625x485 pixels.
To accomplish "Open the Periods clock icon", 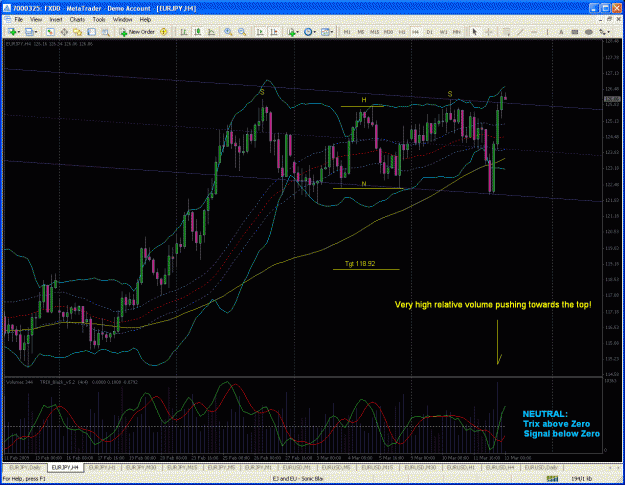I will tap(308, 32).
